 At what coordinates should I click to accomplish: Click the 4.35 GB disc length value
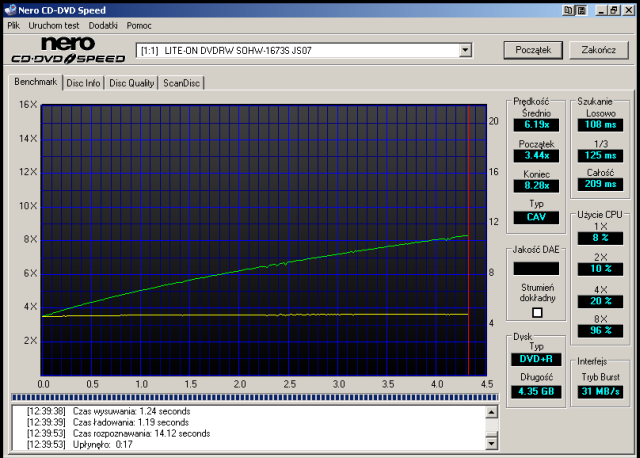536,392
